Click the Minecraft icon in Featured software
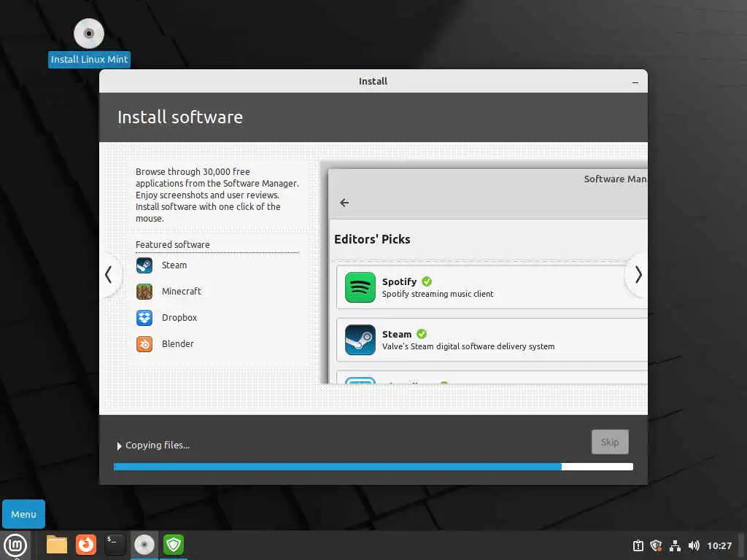 pos(144,292)
